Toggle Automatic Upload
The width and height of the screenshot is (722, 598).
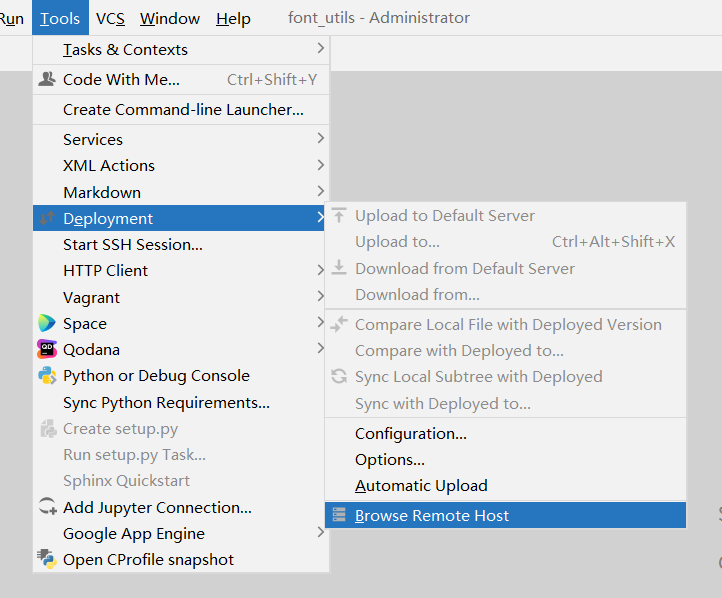(x=506, y=486)
